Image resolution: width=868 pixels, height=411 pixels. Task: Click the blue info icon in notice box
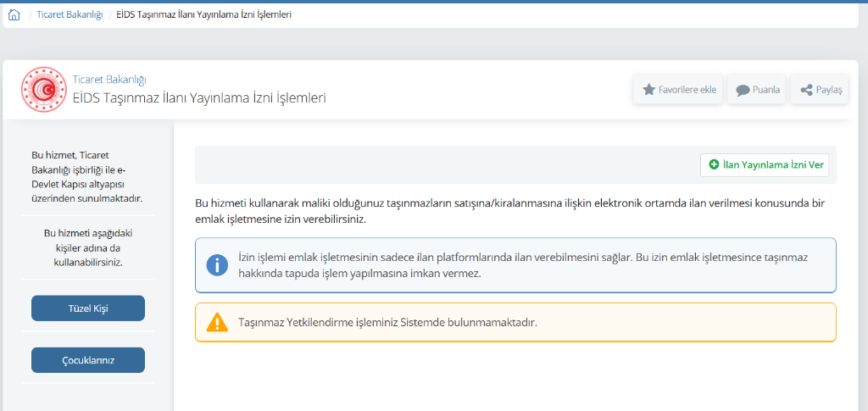[217, 265]
